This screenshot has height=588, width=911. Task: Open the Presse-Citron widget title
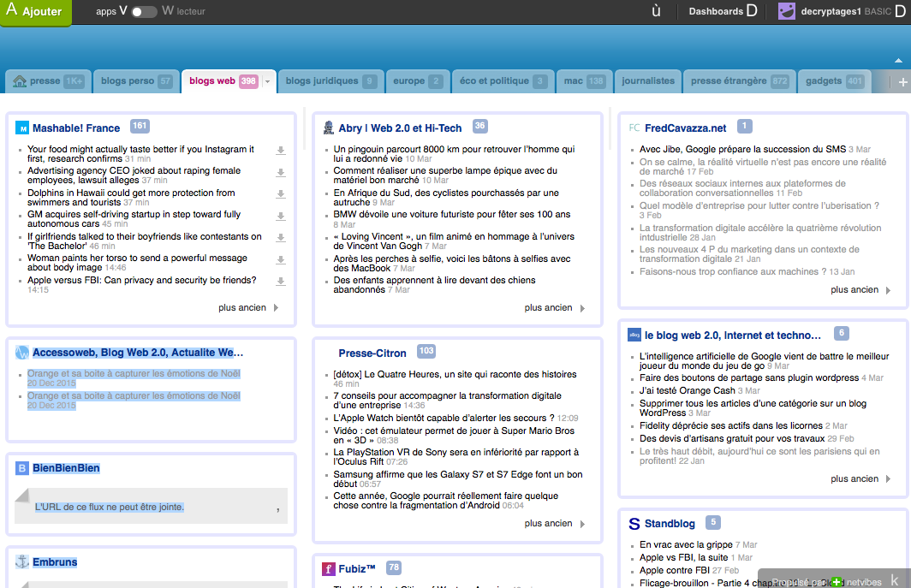pos(372,353)
